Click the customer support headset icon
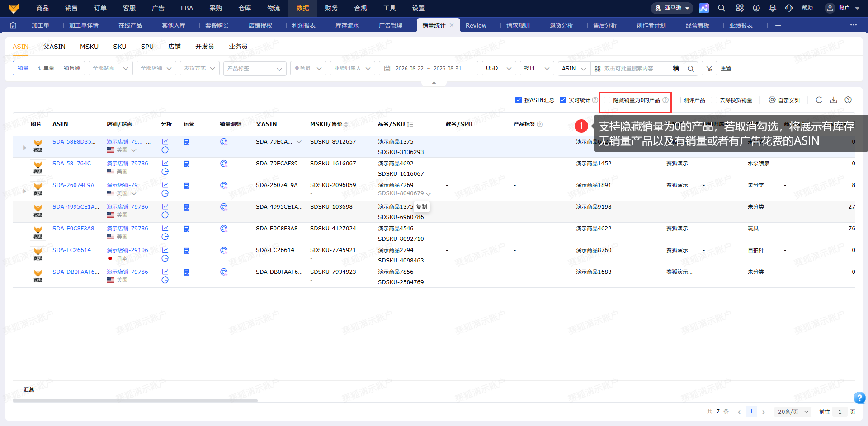This screenshot has height=426, width=868. 789,8
